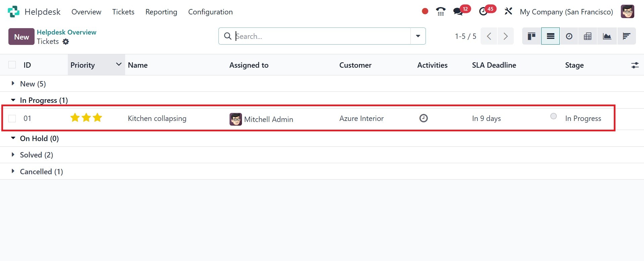Expand the New (5) group

(x=13, y=83)
